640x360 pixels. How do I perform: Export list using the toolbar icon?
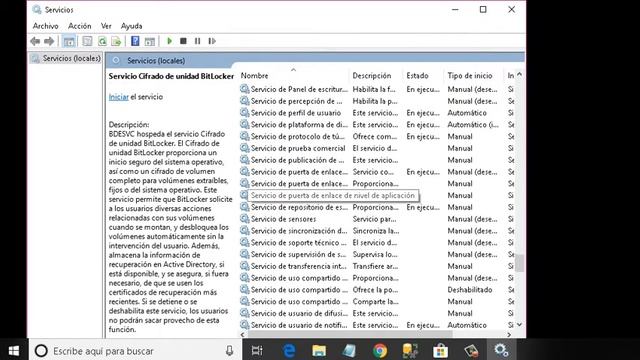click(x=116, y=41)
